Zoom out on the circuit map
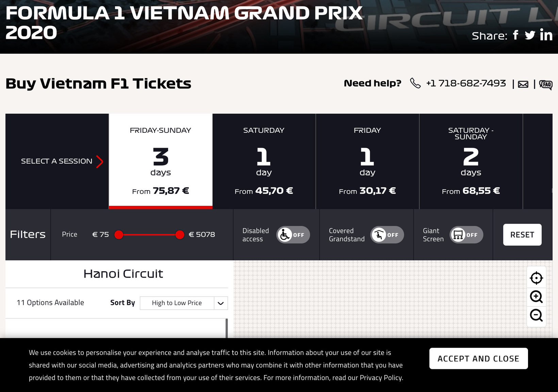The image size is (558, 392). coord(537,315)
